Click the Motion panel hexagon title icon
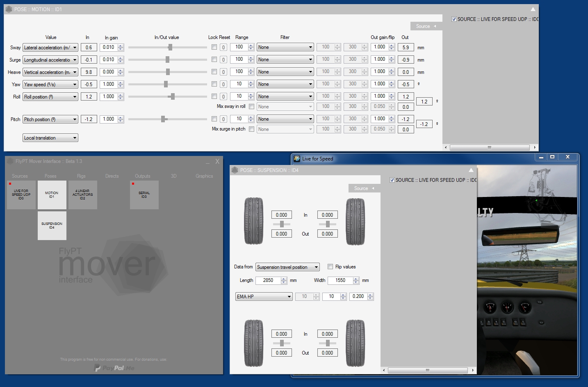 (x=9, y=9)
